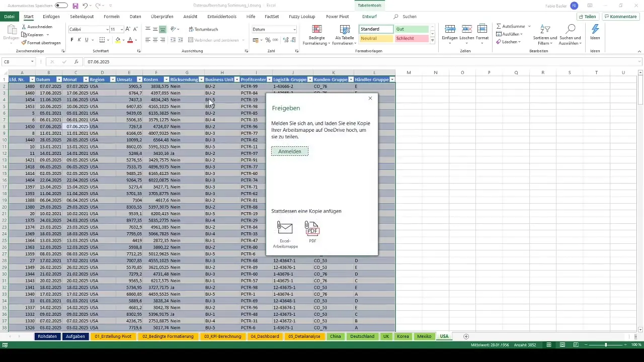Click the Teilen button

[x=587, y=17]
